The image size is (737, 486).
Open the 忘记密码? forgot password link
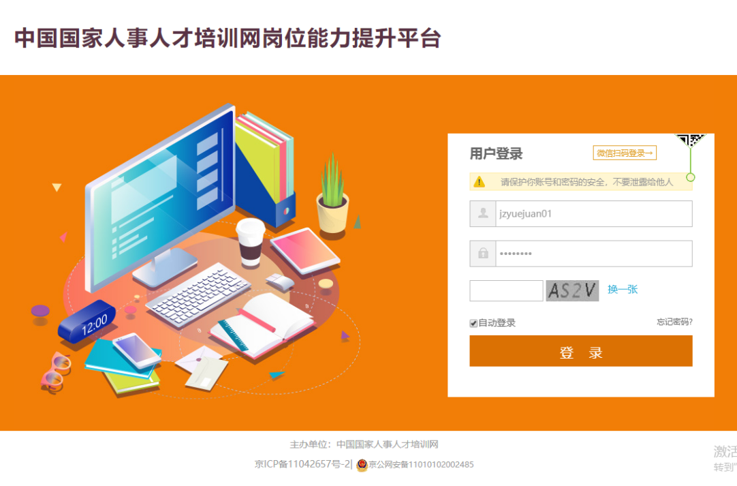pyautogui.click(x=674, y=322)
